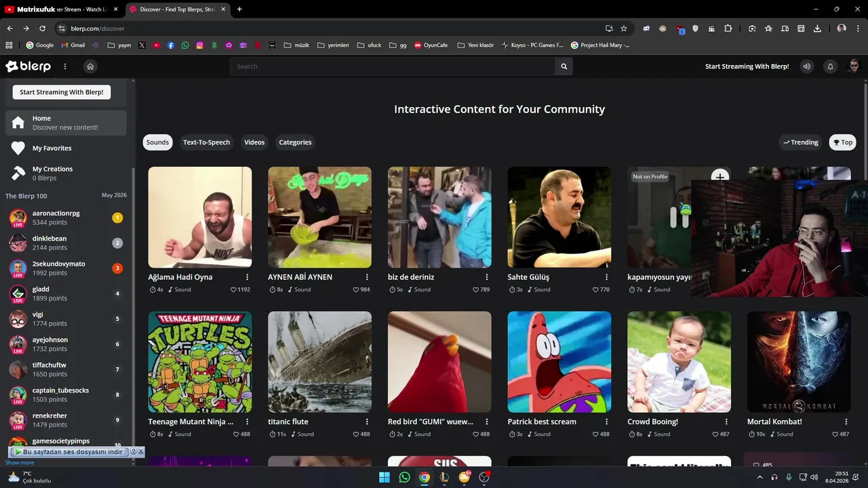This screenshot has height=488, width=868.
Task: Open options for Patrick best scream
Action: (606, 422)
